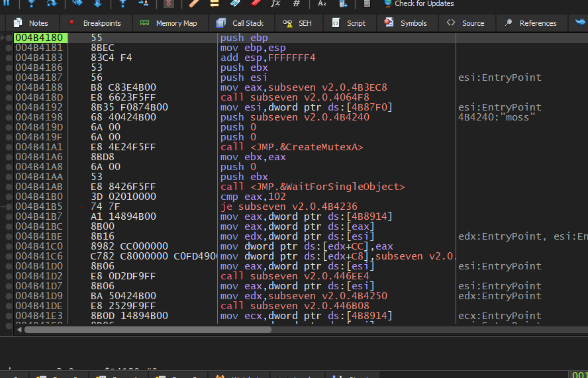
Task: Click the yellow Comments toolbar icon
Action: click(x=215, y=4)
